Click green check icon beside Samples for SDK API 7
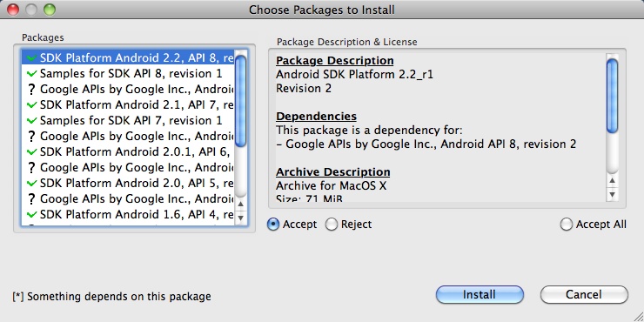Image resolution: width=644 pixels, height=322 pixels. click(31, 121)
